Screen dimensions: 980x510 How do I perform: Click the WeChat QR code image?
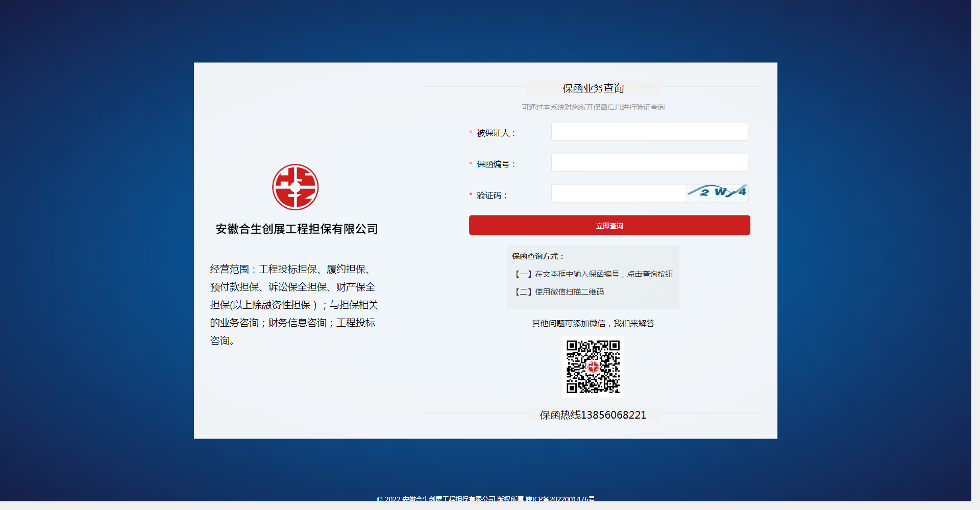pyautogui.click(x=593, y=367)
